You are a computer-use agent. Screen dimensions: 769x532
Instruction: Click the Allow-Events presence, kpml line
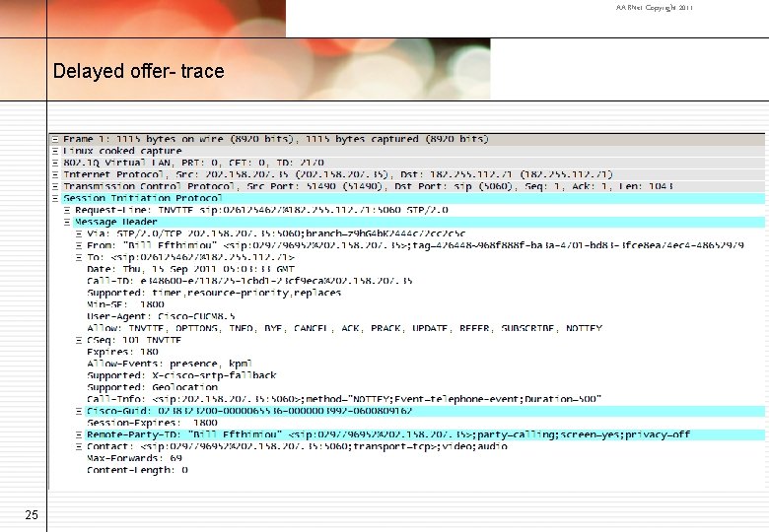(170, 364)
